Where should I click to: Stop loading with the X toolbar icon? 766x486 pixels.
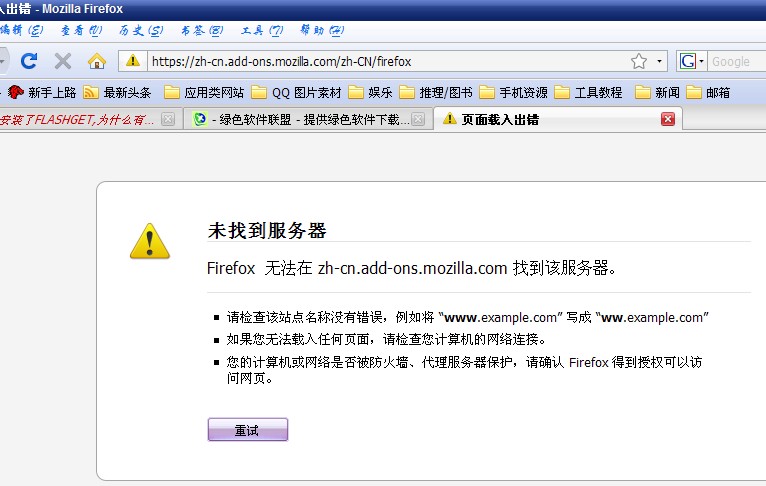point(63,61)
